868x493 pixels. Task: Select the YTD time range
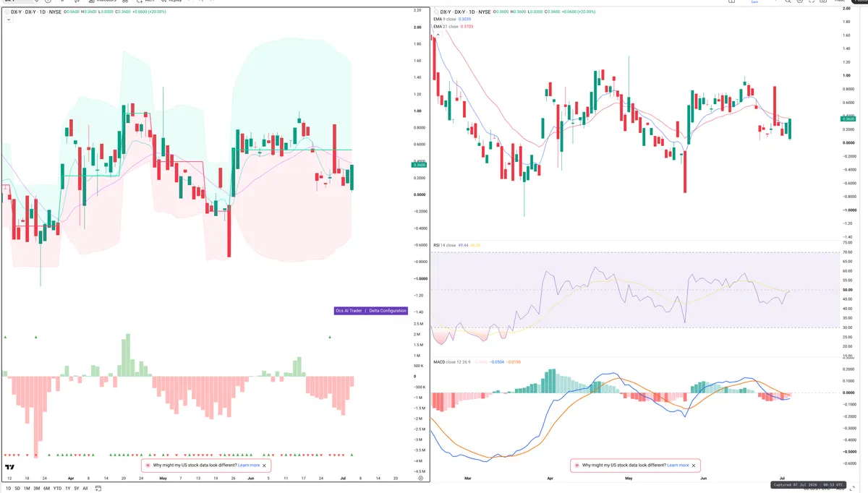58,488
